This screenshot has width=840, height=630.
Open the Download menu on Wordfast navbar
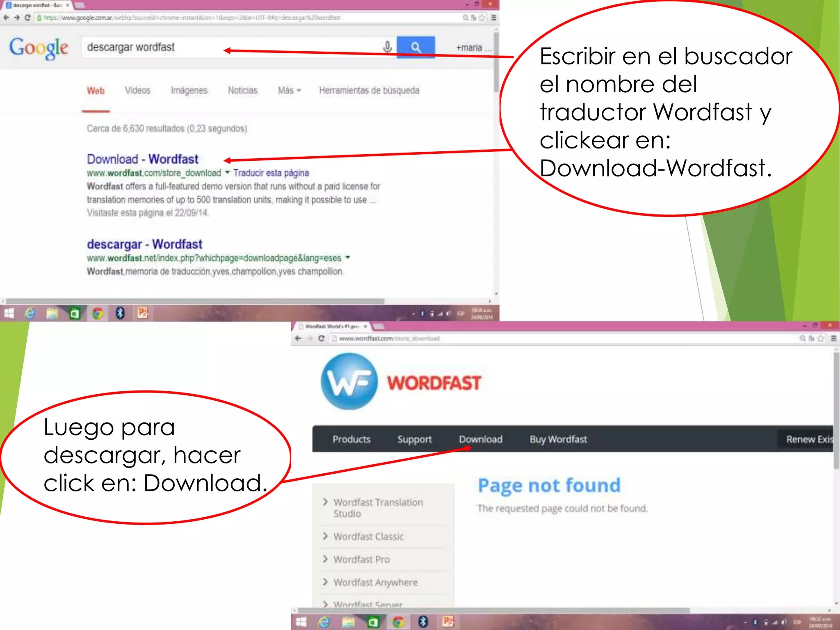480,439
